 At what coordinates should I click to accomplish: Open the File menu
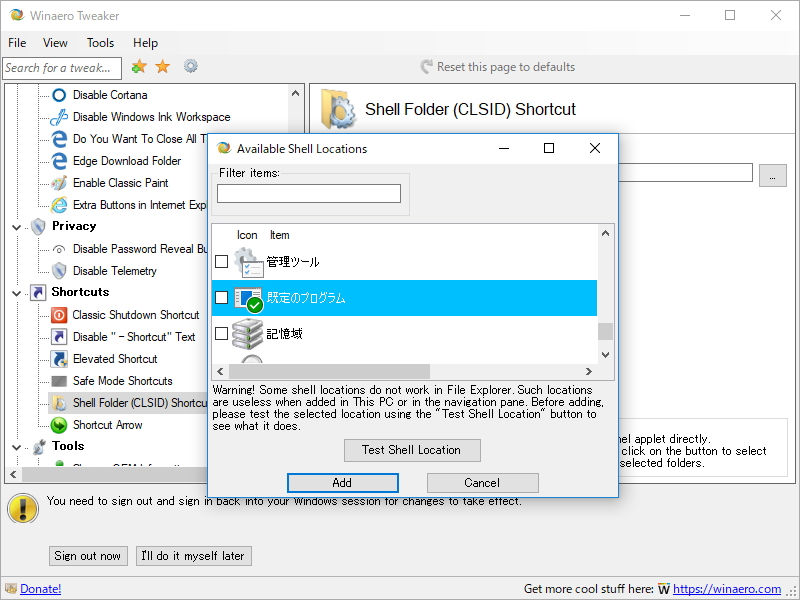coord(17,43)
